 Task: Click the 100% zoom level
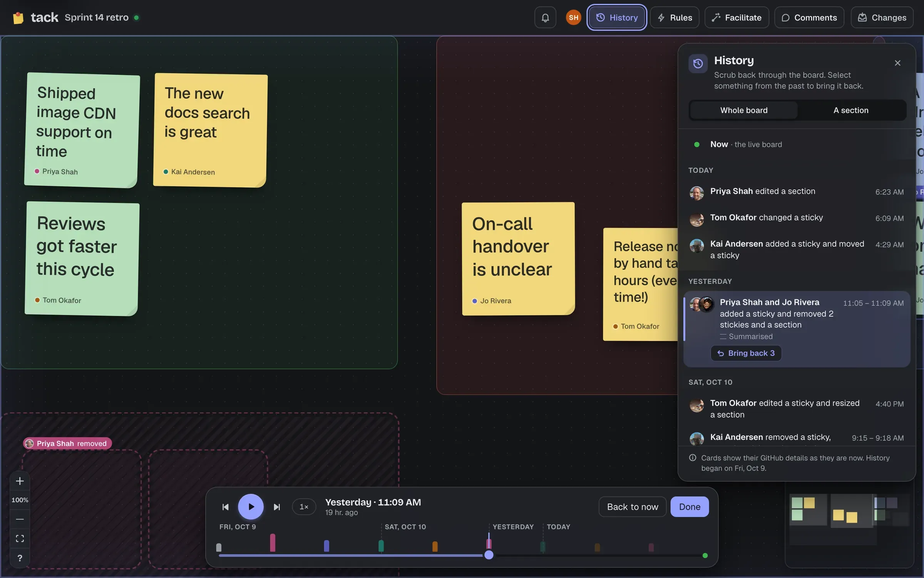[20, 500]
